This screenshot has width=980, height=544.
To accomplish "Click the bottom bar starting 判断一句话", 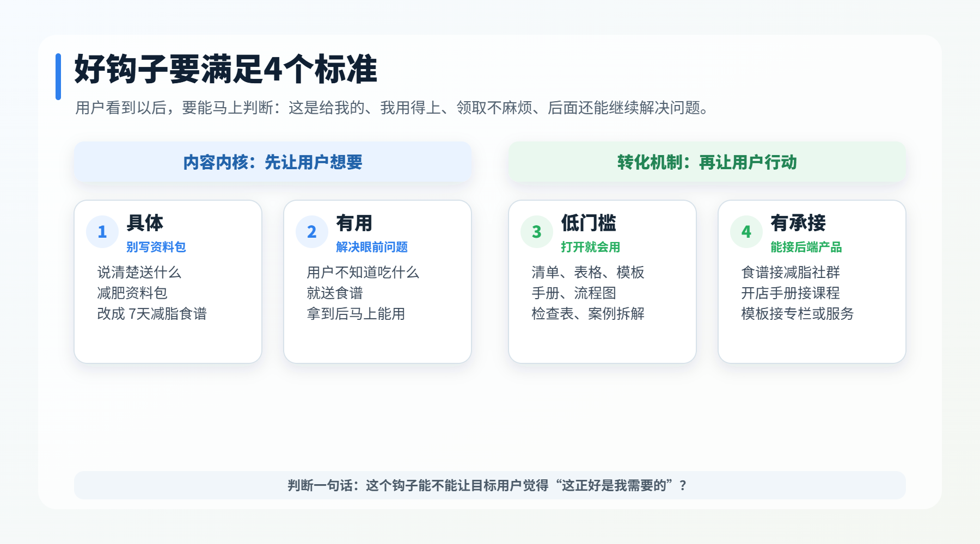I will coord(490,485).
